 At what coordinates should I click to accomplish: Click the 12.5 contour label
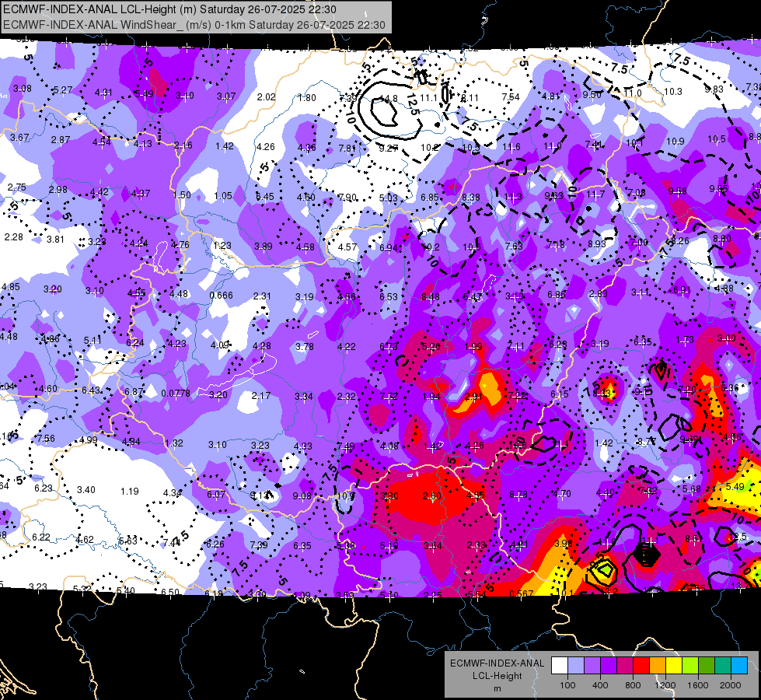(x=413, y=104)
